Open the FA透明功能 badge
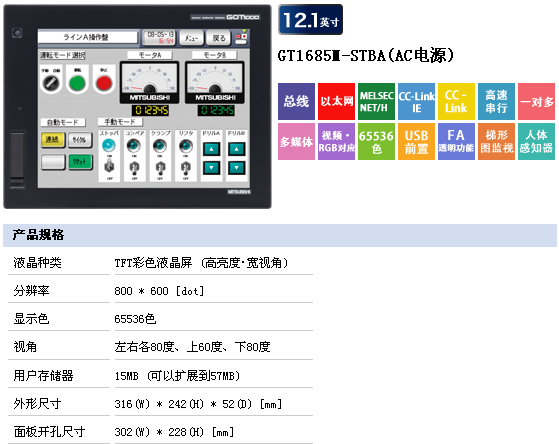This screenshot has width=559, height=444. pyautogui.click(x=456, y=142)
